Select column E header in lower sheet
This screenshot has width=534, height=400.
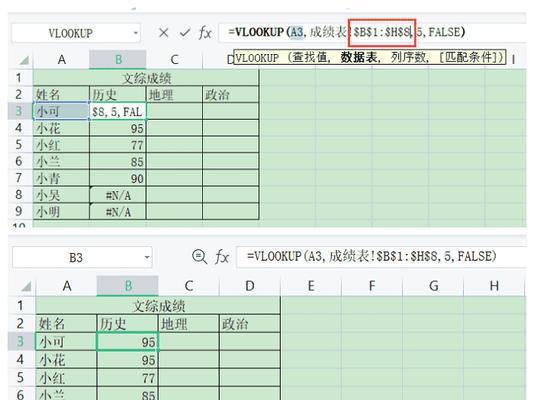[311, 286]
